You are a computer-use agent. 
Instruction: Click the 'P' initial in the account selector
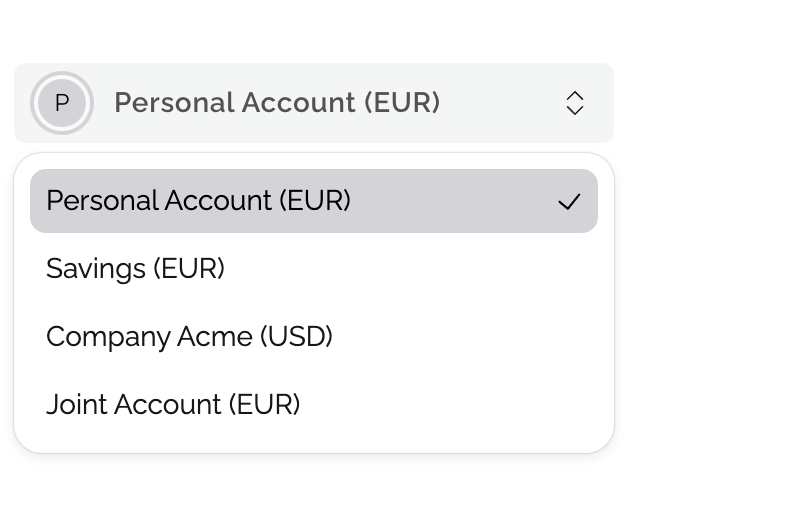62,103
